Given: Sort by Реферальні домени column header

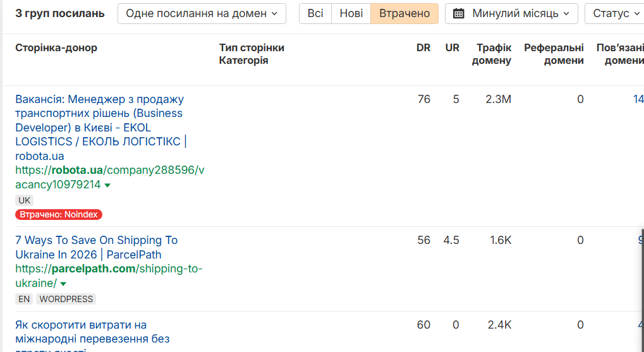Looking at the screenshot, I should click(x=554, y=54).
